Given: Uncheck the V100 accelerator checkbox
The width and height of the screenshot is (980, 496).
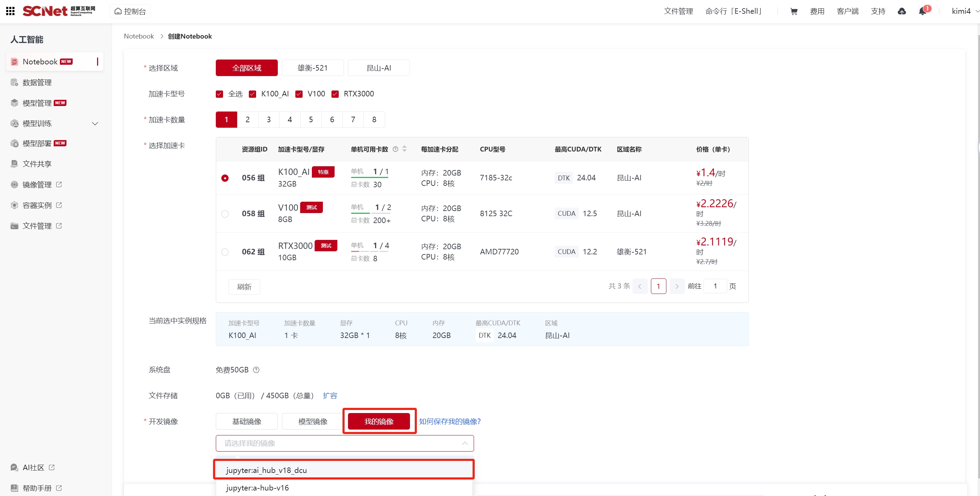Looking at the screenshot, I should click(x=299, y=94).
